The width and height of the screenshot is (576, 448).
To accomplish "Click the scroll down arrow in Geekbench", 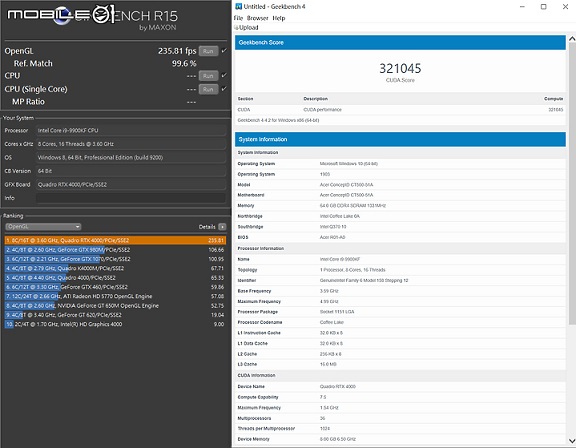I will coord(572,441).
